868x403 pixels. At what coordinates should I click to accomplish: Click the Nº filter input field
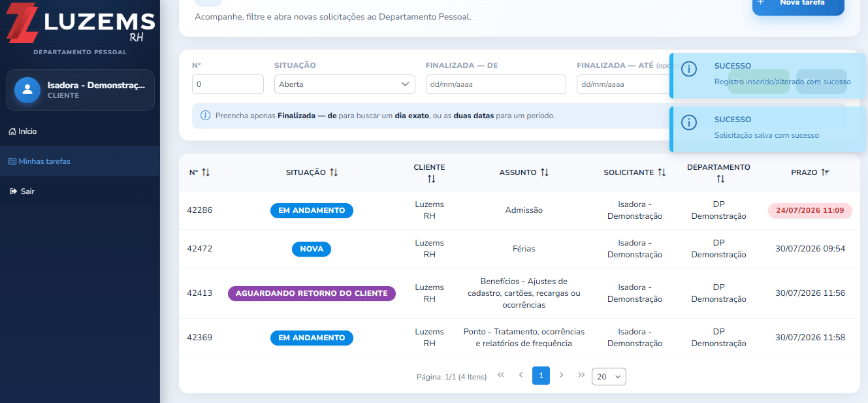(228, 84)
